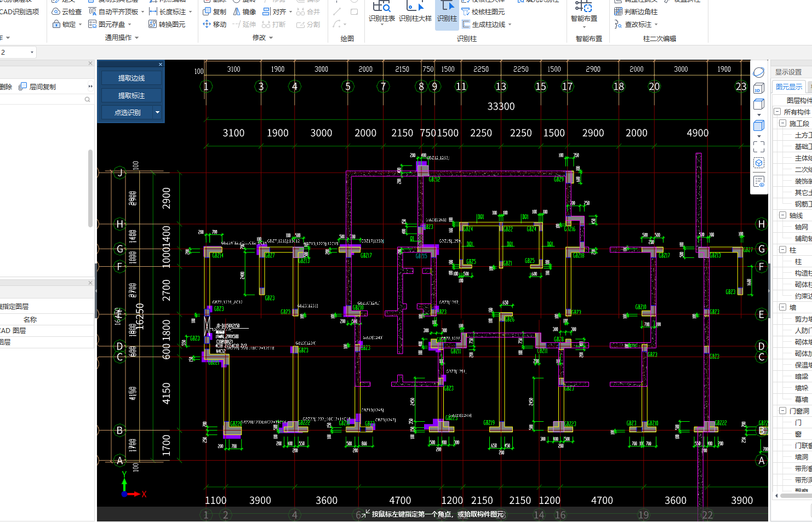Image resolution: width=812 pixels, height=522 pixels.
Task: Select the 移动 move tool
Action: point(214,24)
